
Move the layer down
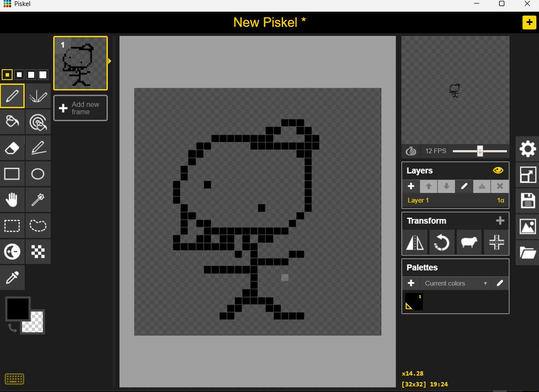(446, 186)
